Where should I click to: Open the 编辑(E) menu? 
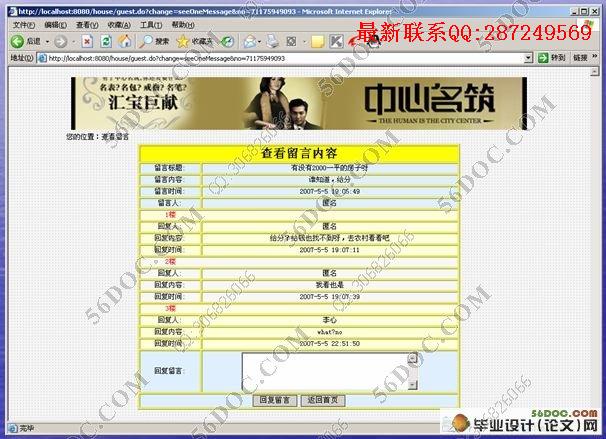coord(55,25)
